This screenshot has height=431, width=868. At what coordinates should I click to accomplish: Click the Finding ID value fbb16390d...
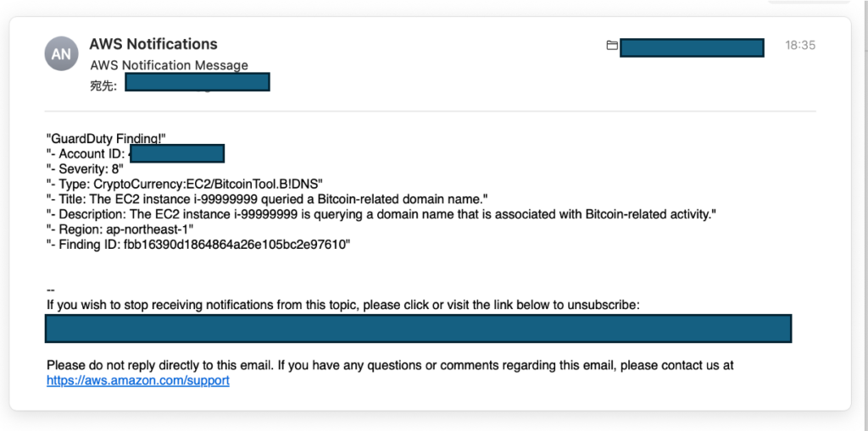pos(236,245)
